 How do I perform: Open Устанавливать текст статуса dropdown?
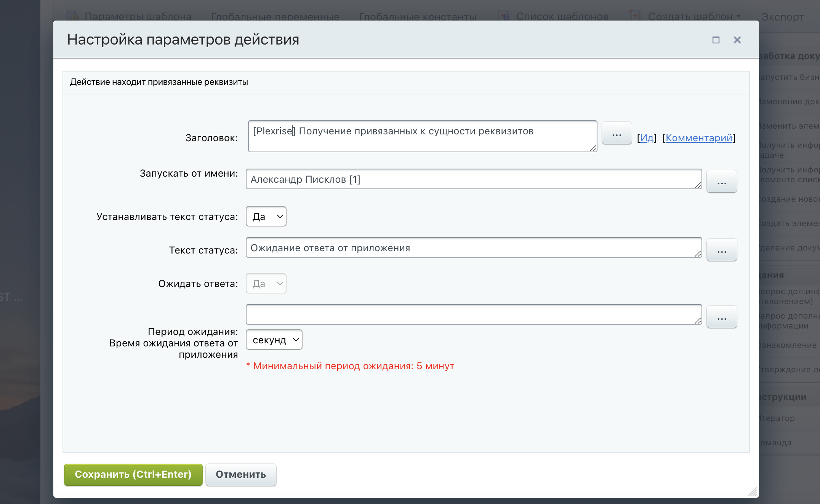tap(266, 216)
